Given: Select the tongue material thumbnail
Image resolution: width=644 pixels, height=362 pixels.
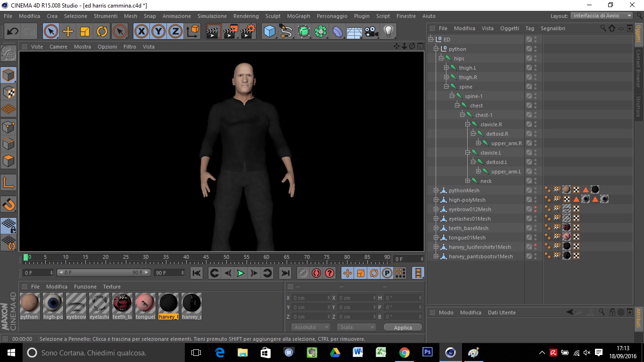Looking at the screenshot, I should click(x=145, y=303).
